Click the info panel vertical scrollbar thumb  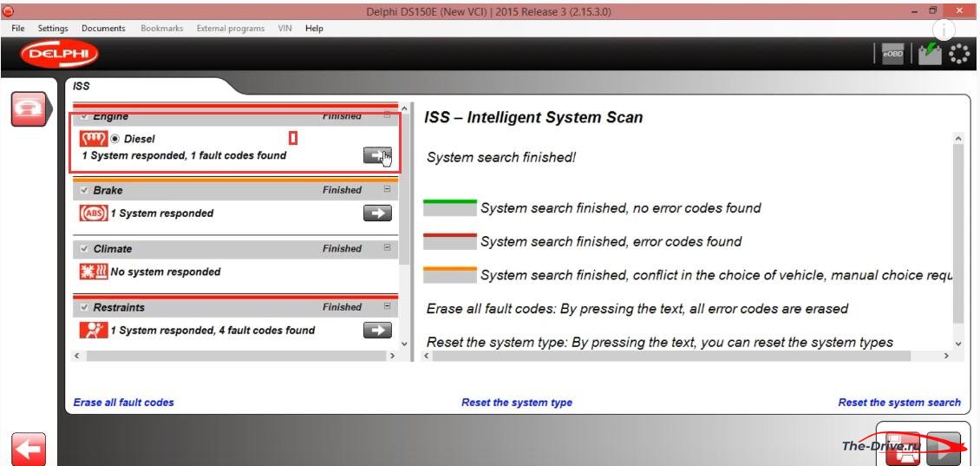[x=958, y=234]
